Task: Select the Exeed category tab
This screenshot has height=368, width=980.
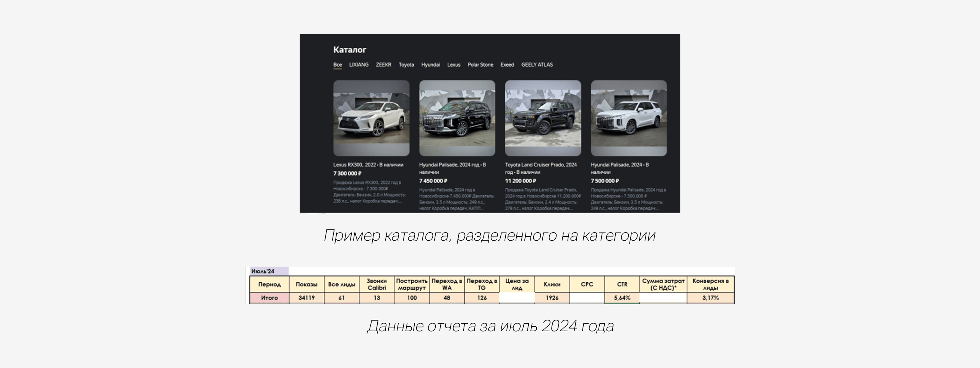Action: tap(507, 65)
